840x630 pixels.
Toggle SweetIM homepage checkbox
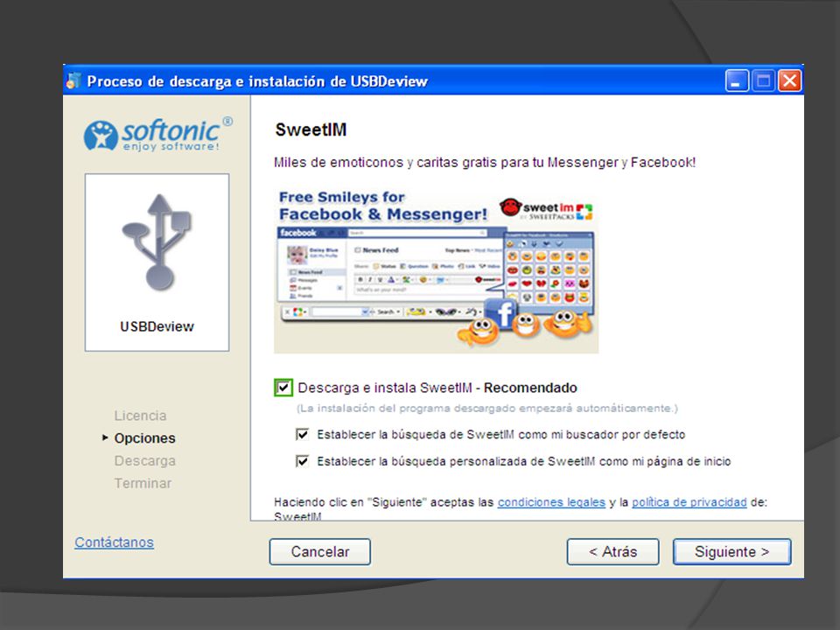pos(303,461)
